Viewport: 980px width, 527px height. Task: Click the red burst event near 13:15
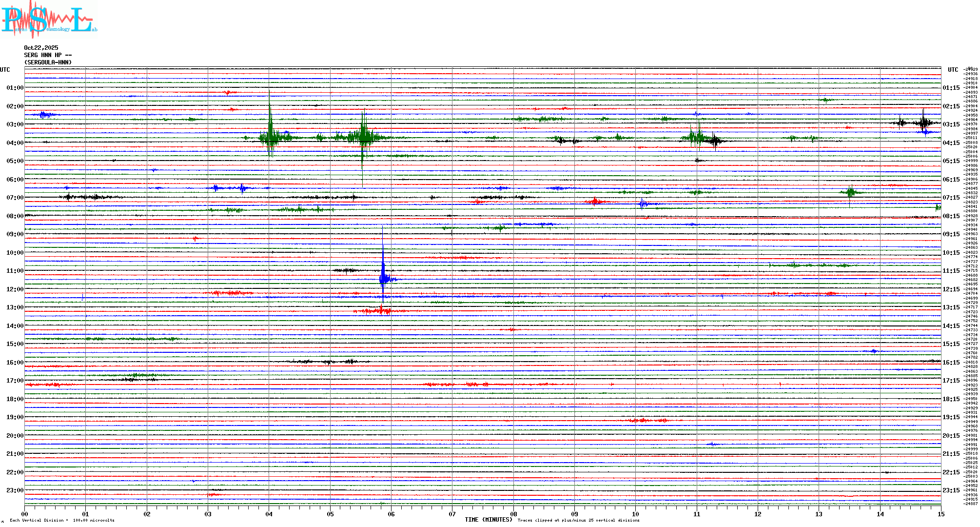point(381,310)
